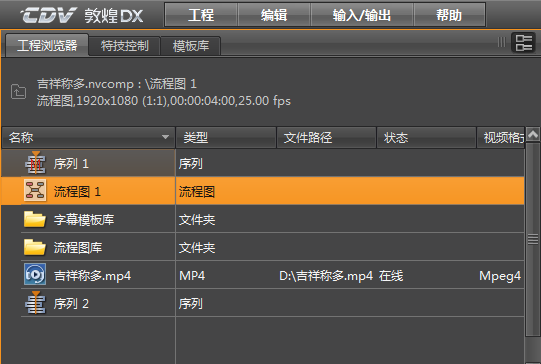Switch to the 特技控制 tab
Screen dimensions: 541x364
(x=125, y=46)
